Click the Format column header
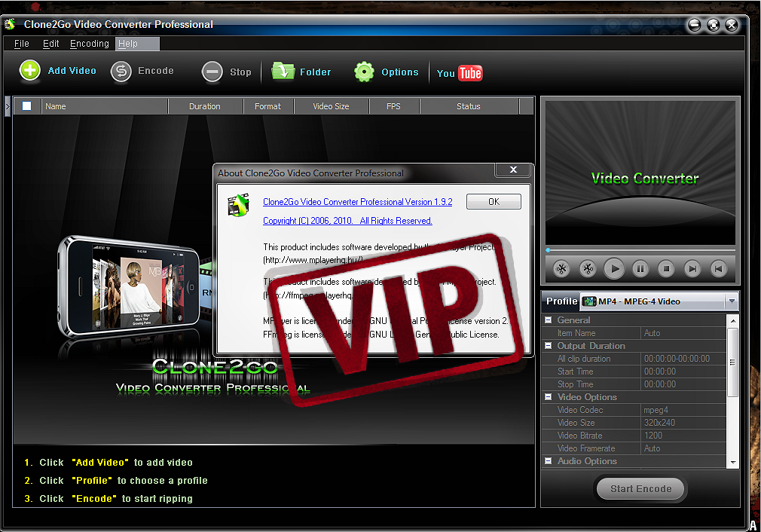 (268, 106)
